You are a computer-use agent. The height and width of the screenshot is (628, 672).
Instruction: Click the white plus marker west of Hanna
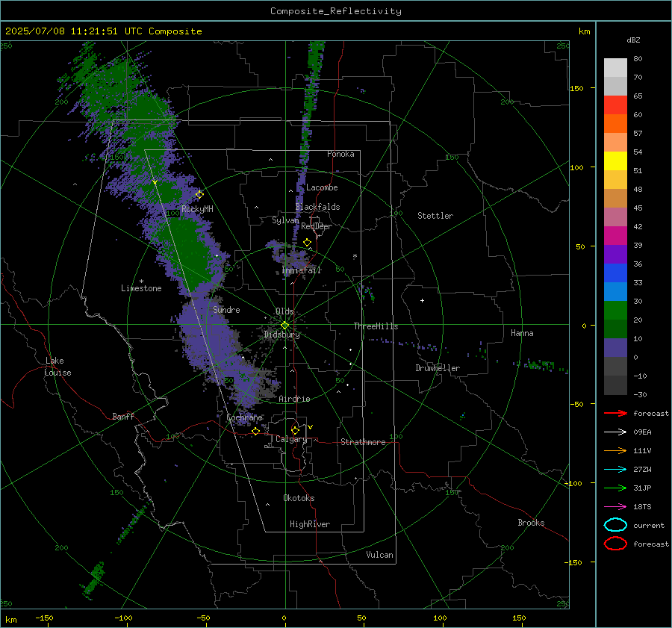[x=422, y=300]
